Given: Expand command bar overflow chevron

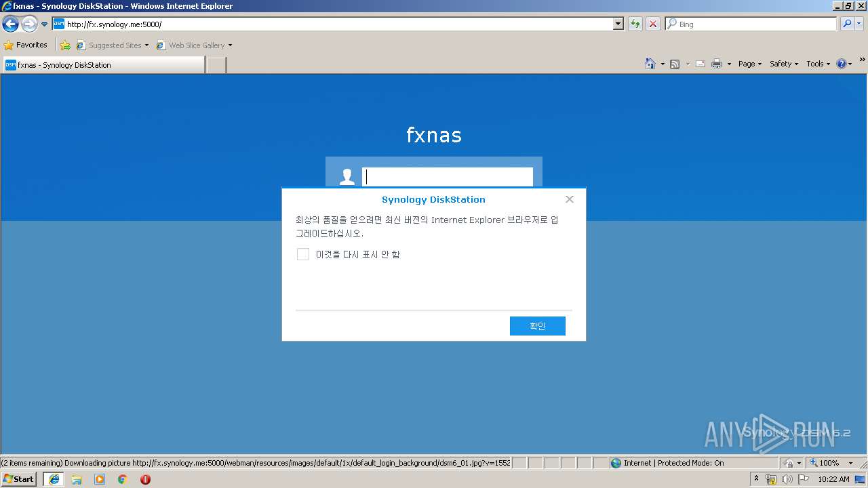Looking at the screenshot, I should [863, 60].
